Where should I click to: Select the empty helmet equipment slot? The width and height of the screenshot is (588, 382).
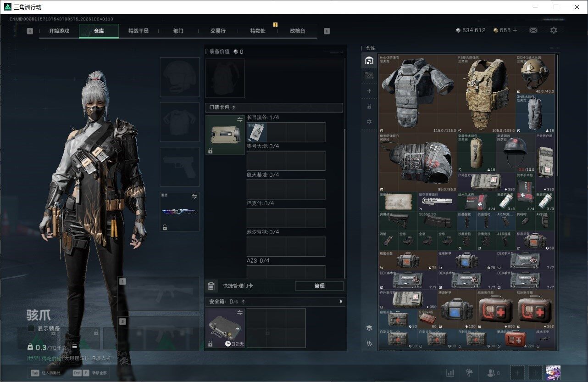179,77
